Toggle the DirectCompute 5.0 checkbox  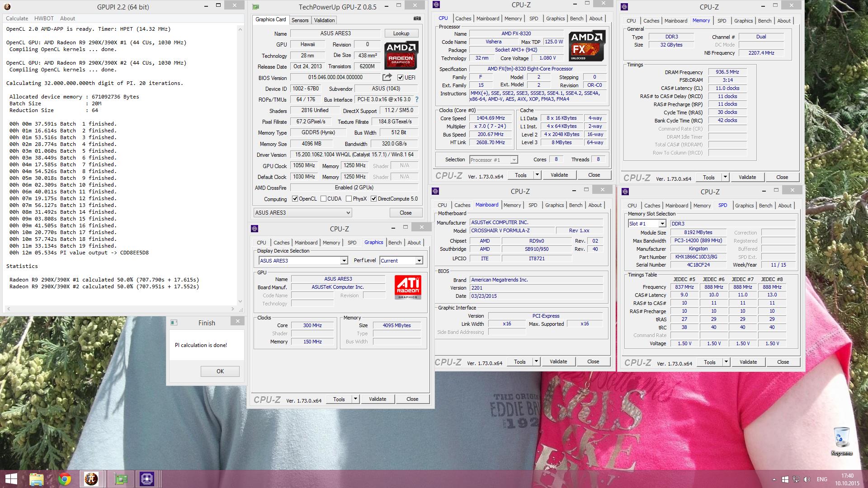tap(374, 199)
